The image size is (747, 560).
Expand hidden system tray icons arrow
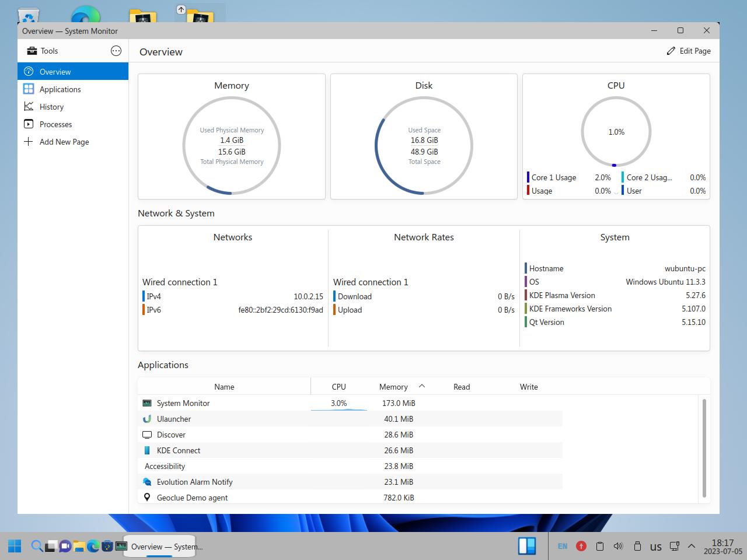[692, 546]
